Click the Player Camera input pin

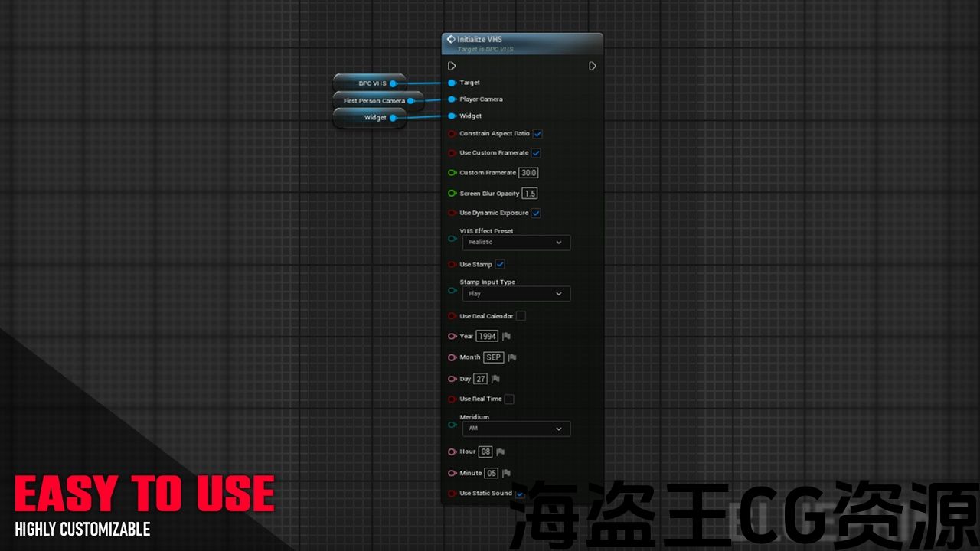452,99
